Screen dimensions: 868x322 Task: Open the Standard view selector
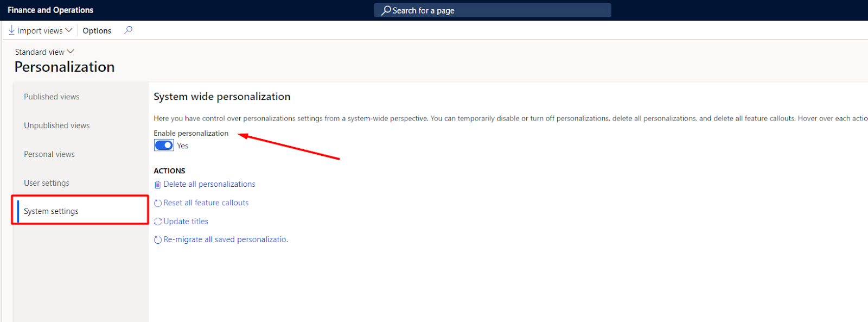pos(44,52)
